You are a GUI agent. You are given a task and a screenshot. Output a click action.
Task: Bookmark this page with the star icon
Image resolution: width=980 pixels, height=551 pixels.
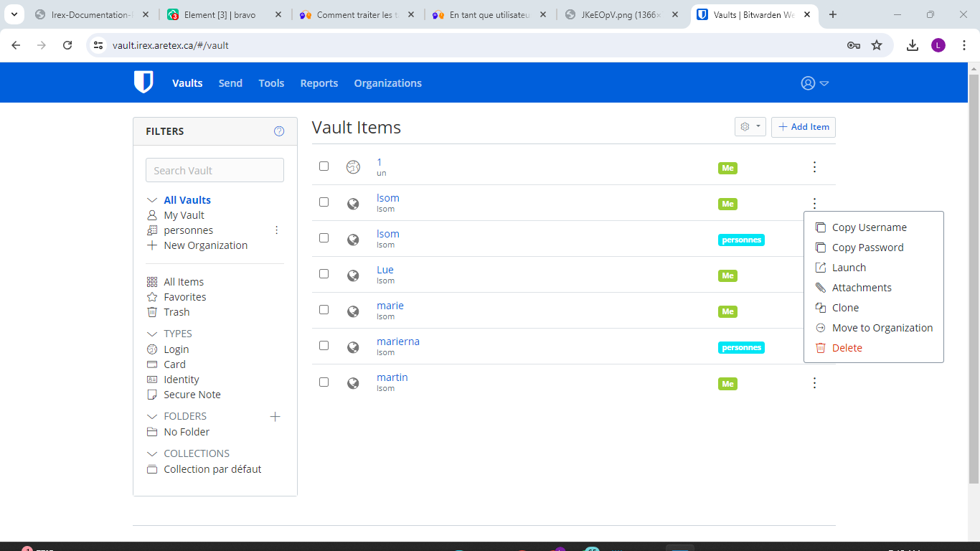(x=877, y=45)
